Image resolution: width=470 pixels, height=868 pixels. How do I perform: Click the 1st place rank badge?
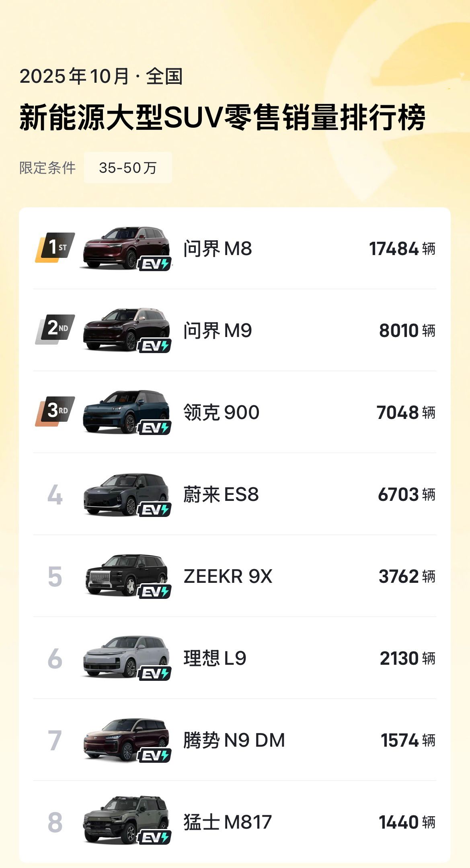55,247
